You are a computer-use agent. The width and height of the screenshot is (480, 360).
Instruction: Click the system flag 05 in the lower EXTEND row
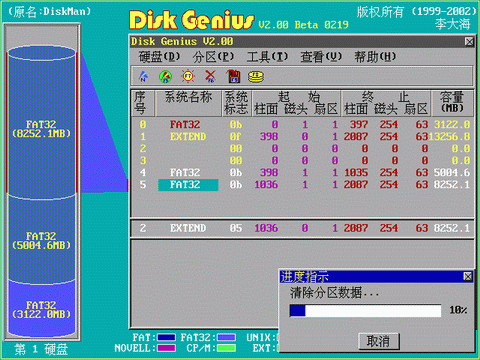point(236,228)
